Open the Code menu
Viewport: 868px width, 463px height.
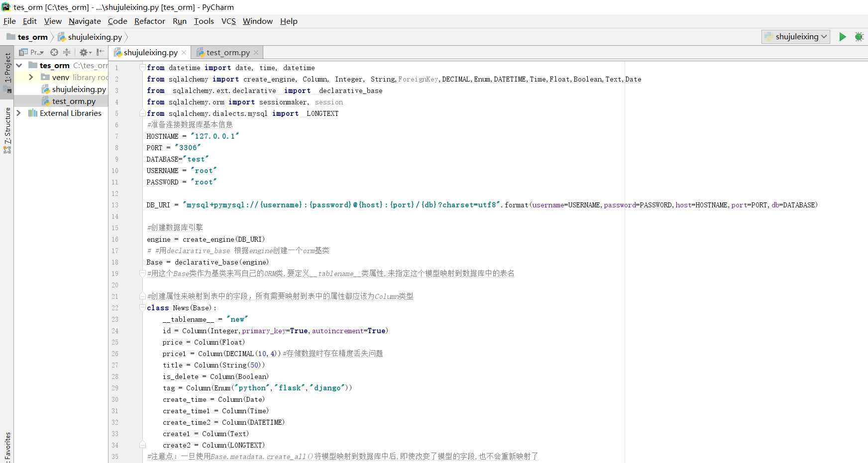click(x=117, y=21)
